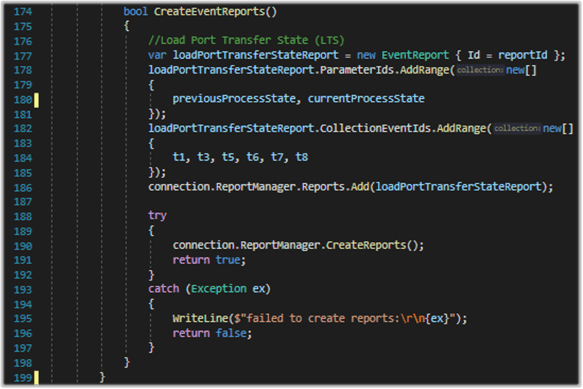Click the t1 identifier on line 184

[178, 157]
